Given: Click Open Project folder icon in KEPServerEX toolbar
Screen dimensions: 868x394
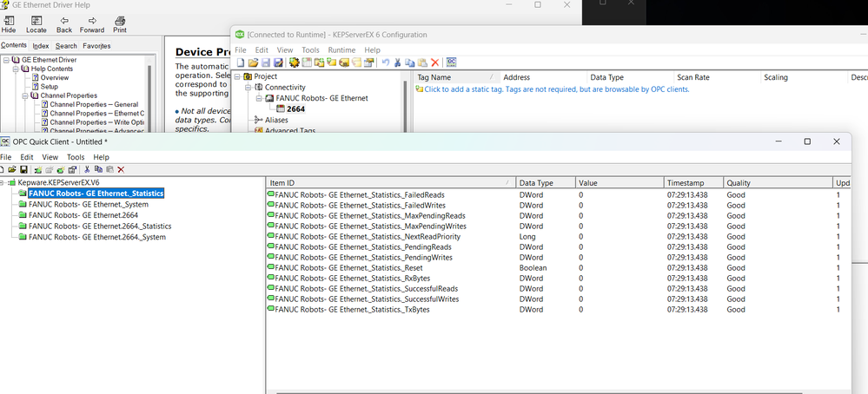Looking at the screenshot, I should tap(253, 62).
